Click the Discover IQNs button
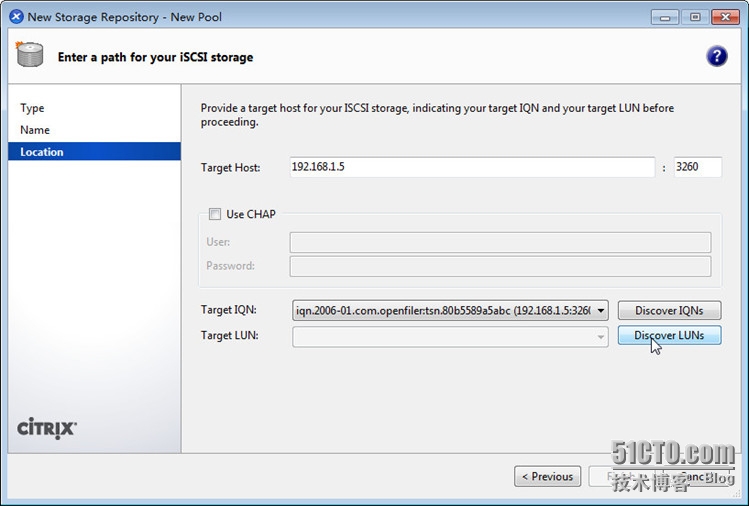The image size is (749, 506). coord(669,311)
